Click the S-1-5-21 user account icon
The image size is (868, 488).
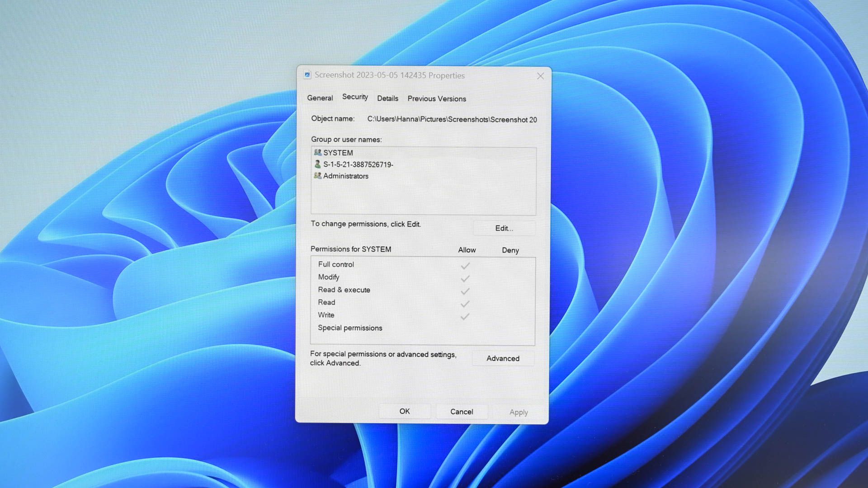[x=317, y=164]
